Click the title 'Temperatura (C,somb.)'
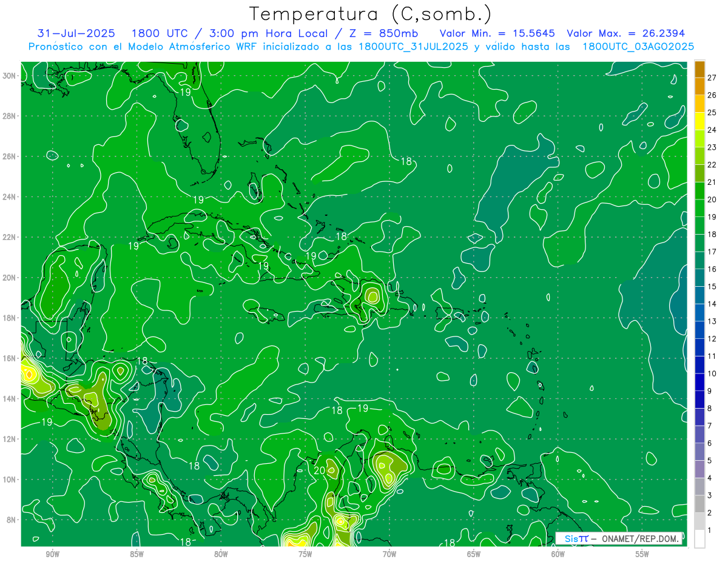The width and height of the screenshot is (728, 562). (x=371, y=15)
